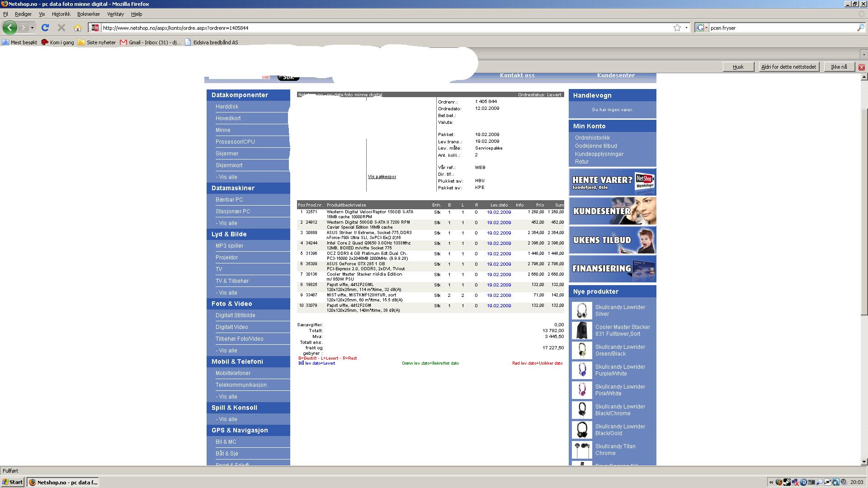Bookmark page with star icon

pos(677,28)
